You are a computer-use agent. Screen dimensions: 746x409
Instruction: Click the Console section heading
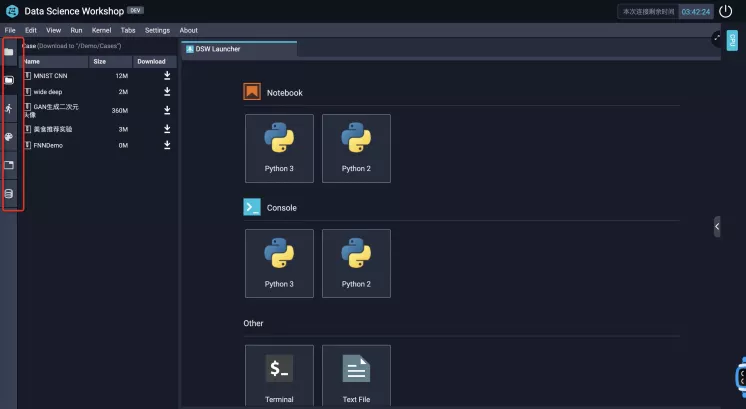point(282,208)
